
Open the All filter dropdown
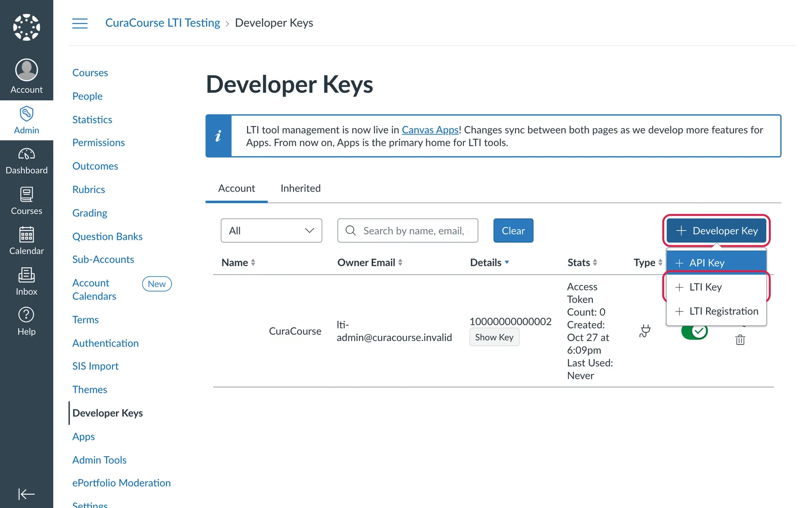[x=272, y=231]
